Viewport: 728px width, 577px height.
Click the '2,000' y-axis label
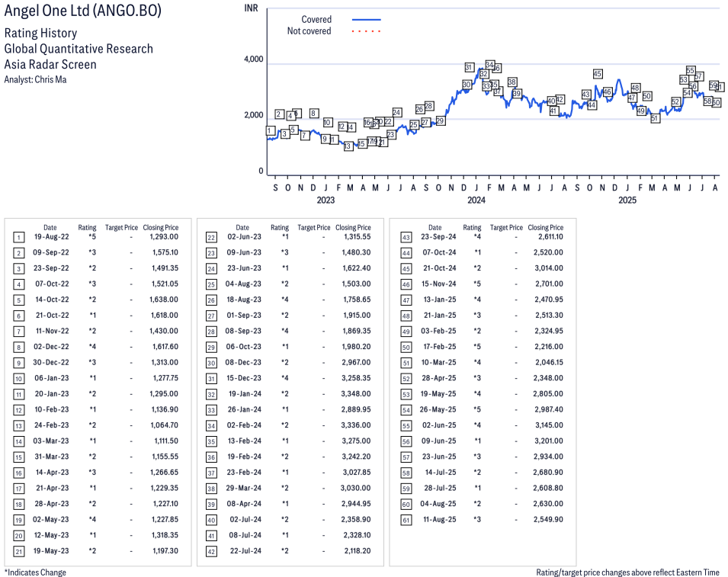(x=254, y=115)
